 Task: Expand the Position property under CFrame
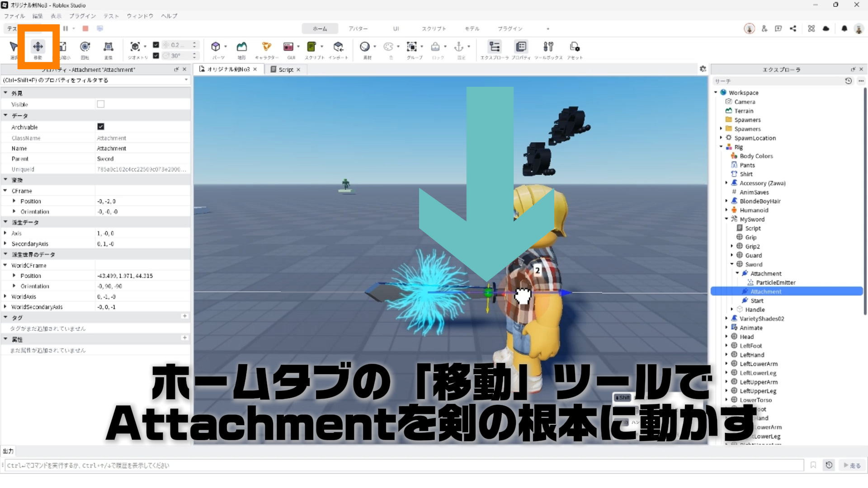pyautogui.click(x=14, y=201)
